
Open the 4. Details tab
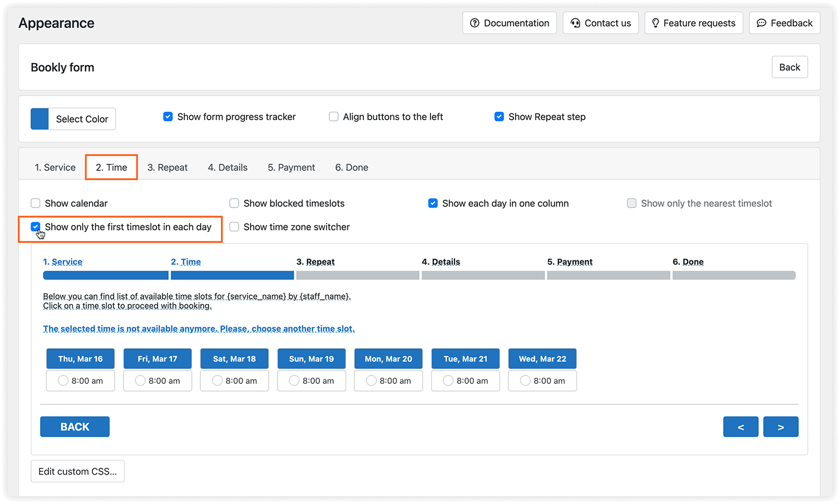[x=228, y=167]
